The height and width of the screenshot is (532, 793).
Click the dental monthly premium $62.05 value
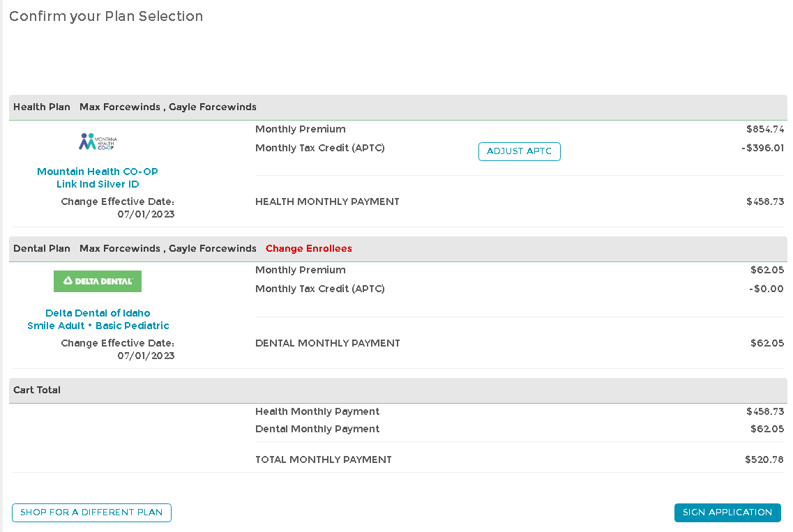(766, 270)
